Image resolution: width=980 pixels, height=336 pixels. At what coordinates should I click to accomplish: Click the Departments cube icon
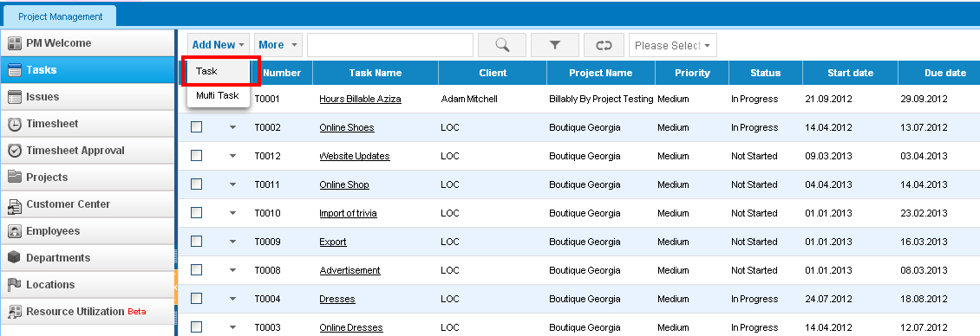click(15, 258)
